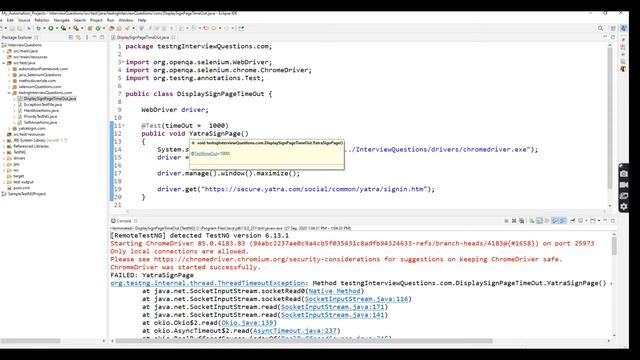Expand yatralogin.com package node
The height and width of the screenshot is (360, 640).
[x=9, y=128]
